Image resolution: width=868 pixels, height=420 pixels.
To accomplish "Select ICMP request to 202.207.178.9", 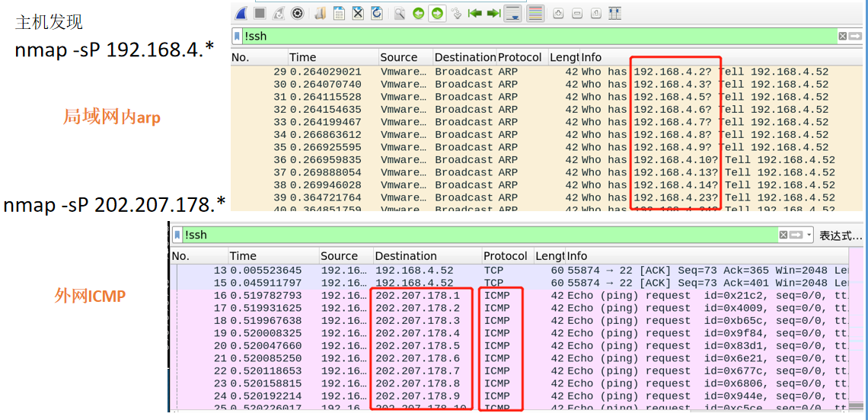I will [509, 396].
